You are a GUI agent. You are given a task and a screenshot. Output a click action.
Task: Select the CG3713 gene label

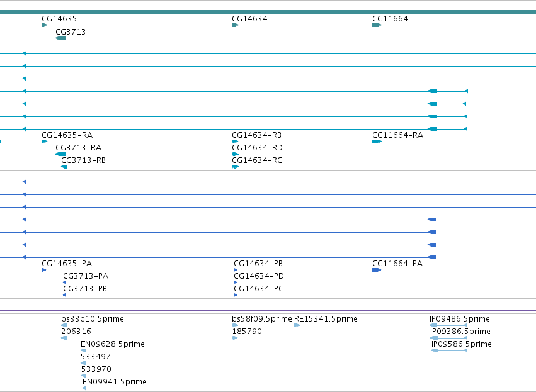(x=71, y=32)
